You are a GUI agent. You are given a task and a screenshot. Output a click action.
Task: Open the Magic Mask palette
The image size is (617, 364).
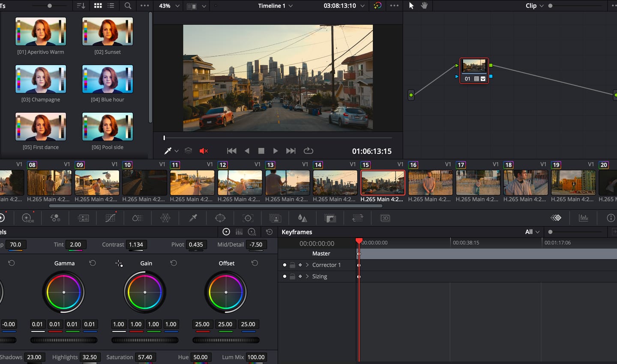(x=275, y=218)
